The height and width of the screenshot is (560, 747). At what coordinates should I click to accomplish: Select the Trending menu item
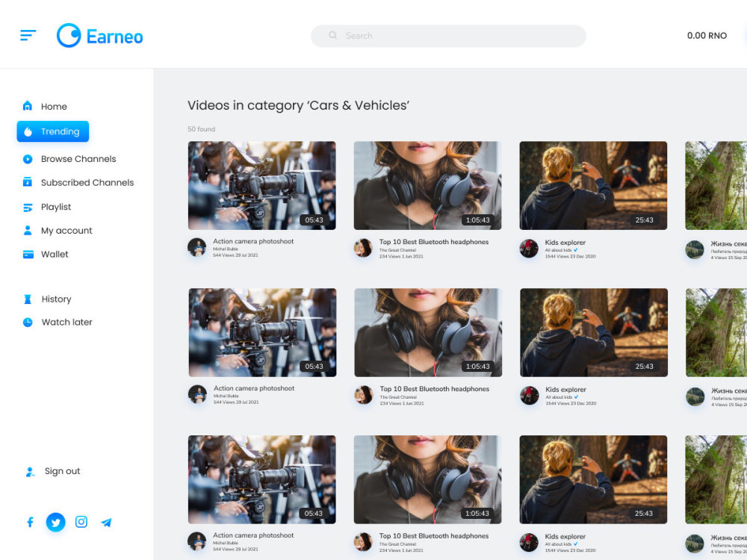tap(53, 131)
